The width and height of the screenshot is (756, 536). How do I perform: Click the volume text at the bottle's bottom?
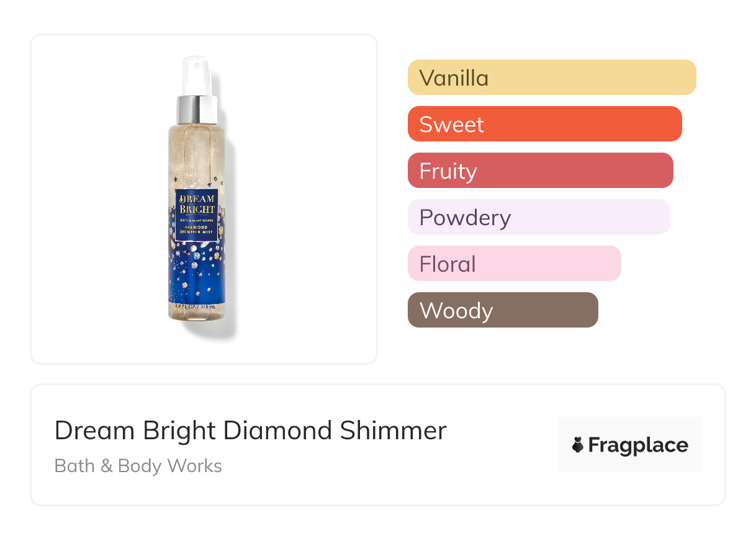point(195,307)
